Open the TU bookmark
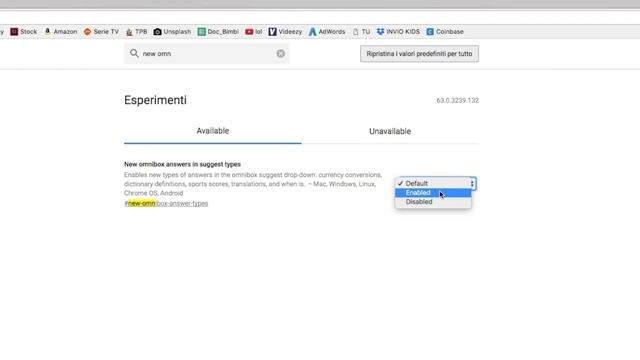Screen dimensions: 640x360 [361, 31]
